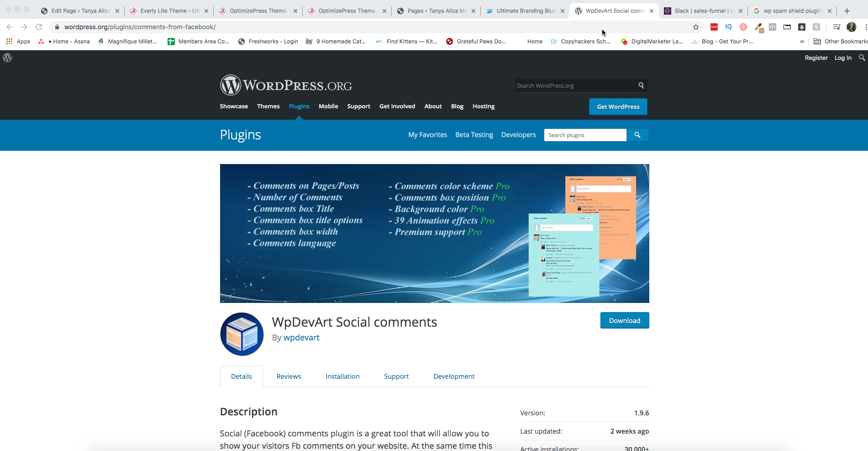
Task: Open Freshworks - Login bookmark
Action: pos(268,42)
